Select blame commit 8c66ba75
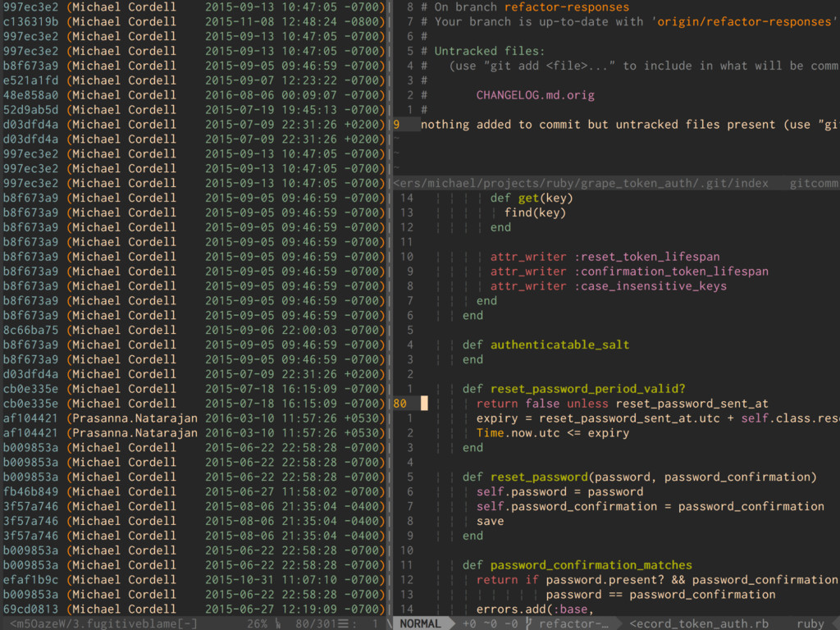The height and width of the screenshot is (630, 840). pyautogui.click(x=30, y=330)
